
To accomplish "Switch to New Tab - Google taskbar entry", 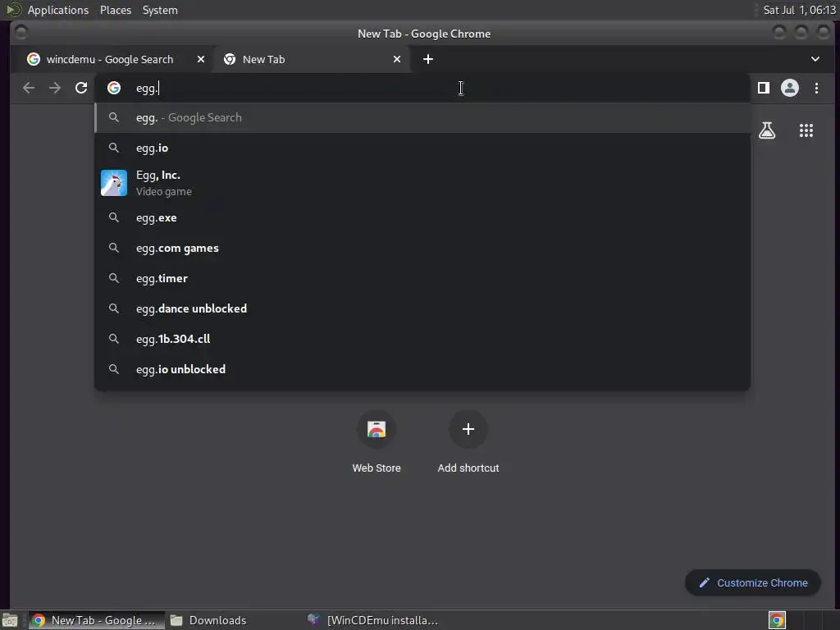I will (x=97, y=620).
